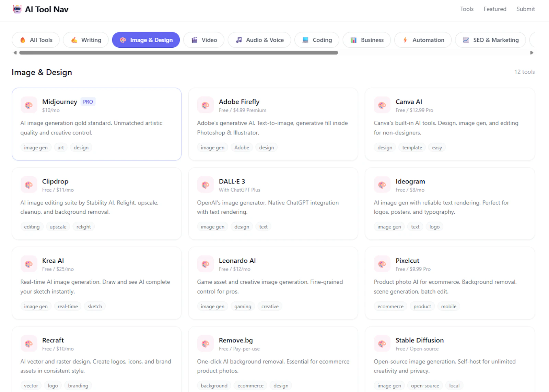This screenshot has height=392, width=549.
Task: Click the palette icon on Stable Diffusion card
Action: pos(382,344)
